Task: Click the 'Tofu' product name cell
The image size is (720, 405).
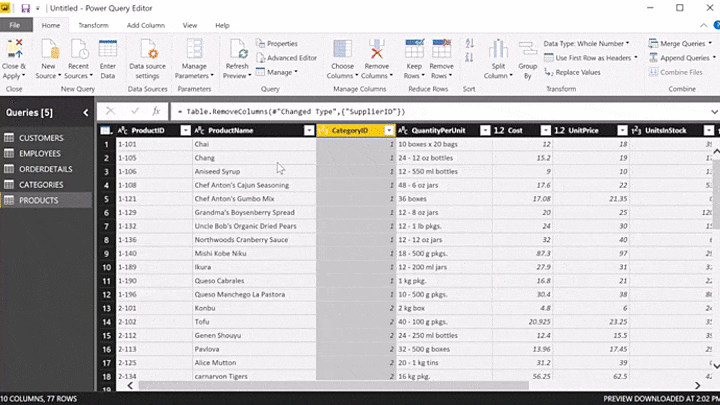Action: pyautogui.click(x=254, y=322)
